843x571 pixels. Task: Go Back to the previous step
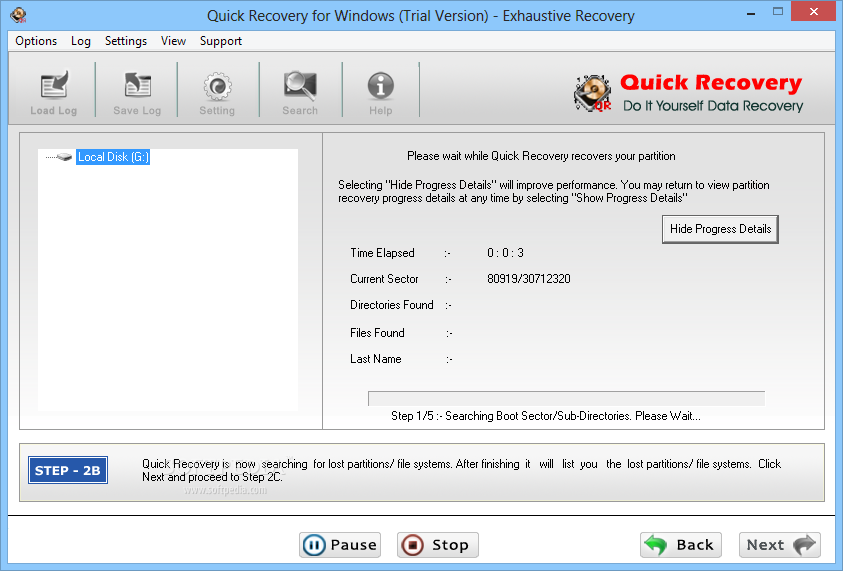click(681, 545)
